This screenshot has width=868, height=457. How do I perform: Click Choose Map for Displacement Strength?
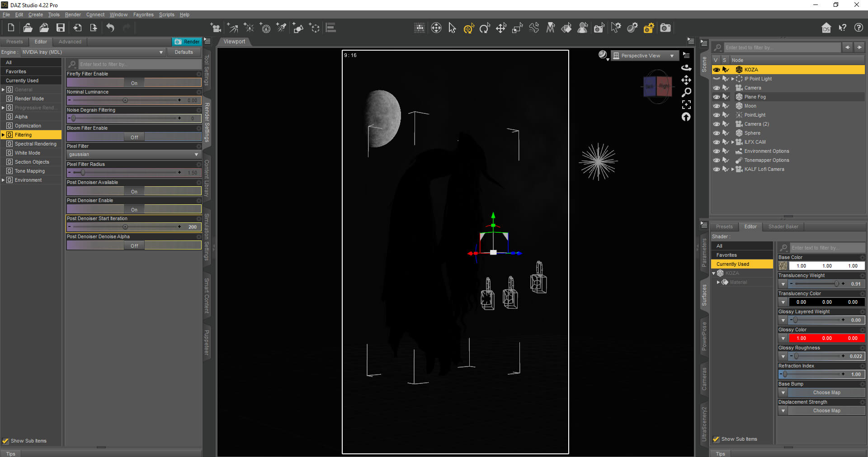[x=826, y=410]
